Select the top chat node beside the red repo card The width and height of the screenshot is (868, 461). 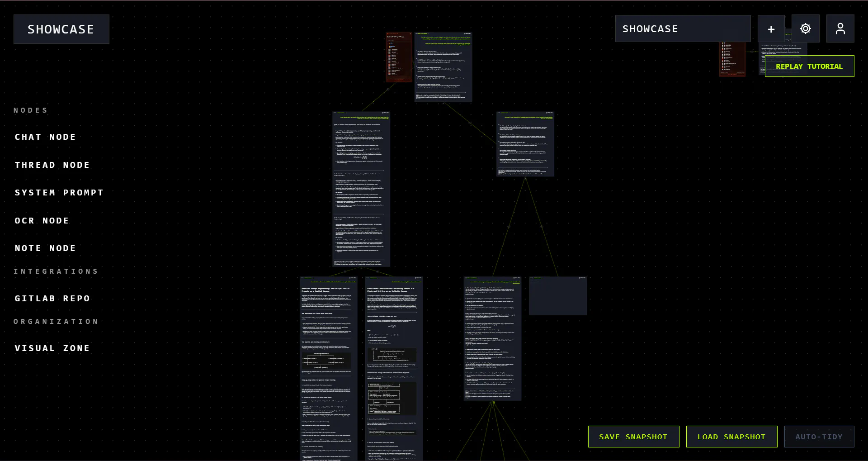pyautogui.click(x=443, y=67)
